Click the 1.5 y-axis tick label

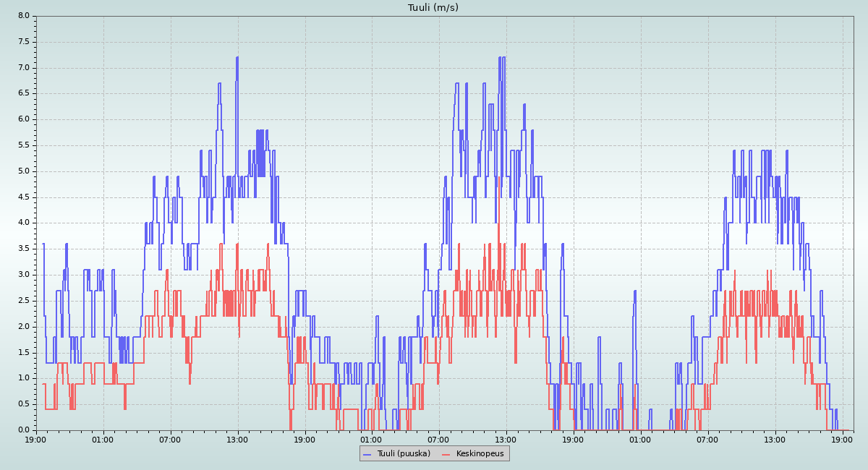pyautogui.click(x=23, y=352)
